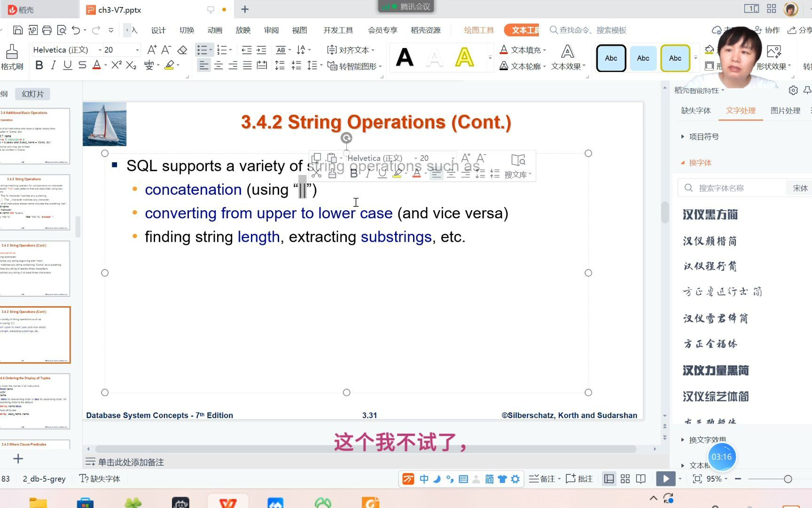812x508 pixels.
Task: Click the Cut scissors icon in floating toolbar
Action: click(x=316, y=174)
